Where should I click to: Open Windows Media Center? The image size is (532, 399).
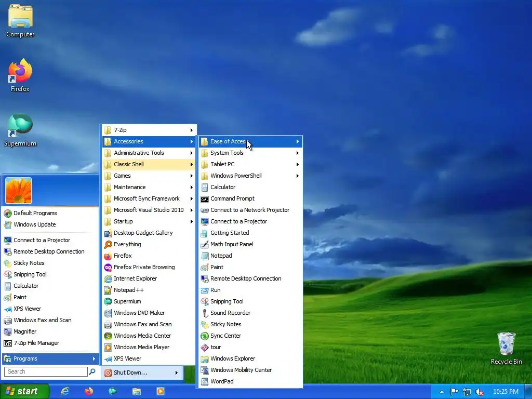pos(149,336)
